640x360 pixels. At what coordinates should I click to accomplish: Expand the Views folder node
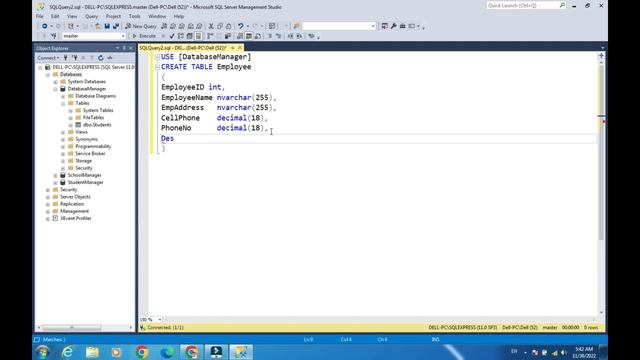63,132
